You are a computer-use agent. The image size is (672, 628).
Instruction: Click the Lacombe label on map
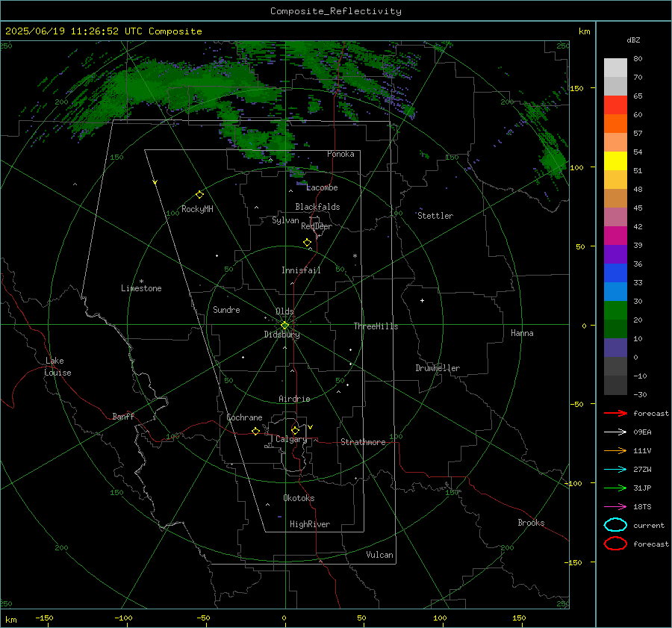click(x=322, y=187)
